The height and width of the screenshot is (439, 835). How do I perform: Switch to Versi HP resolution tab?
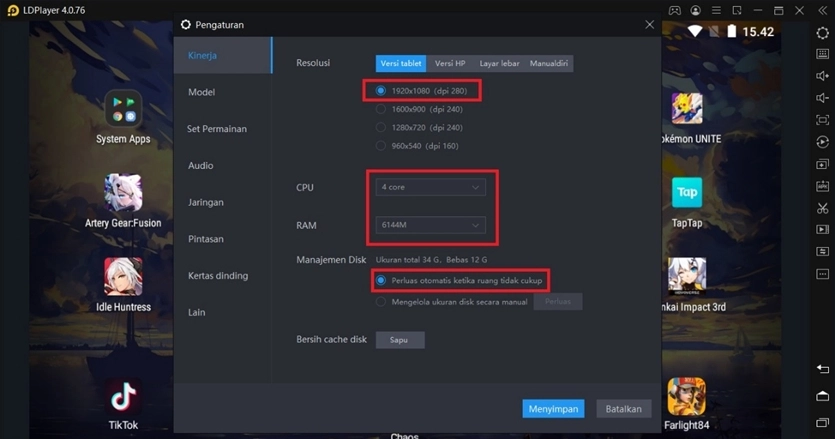pyautogui.click(x=450, y=63)
